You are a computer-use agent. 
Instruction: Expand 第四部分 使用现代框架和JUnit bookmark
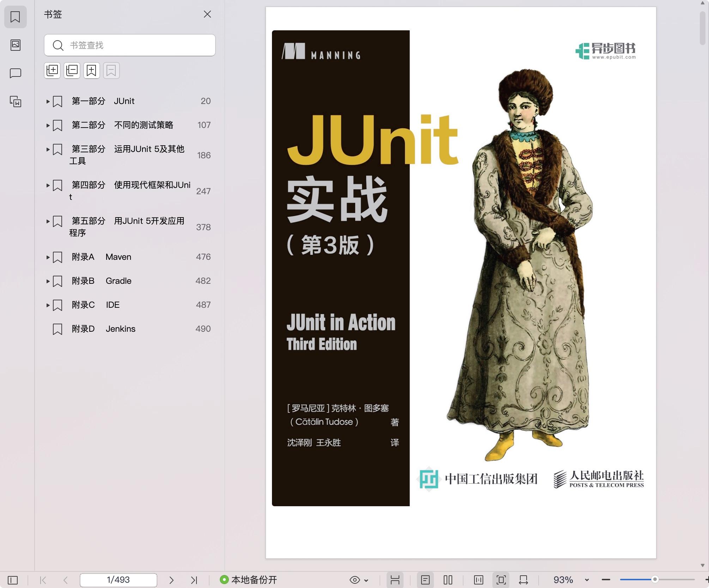tap(48, 185)
